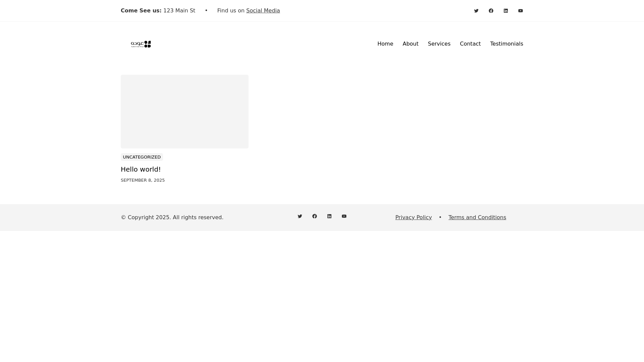The width and height of the screenshot is (644, 362).
Task: Go to the Home menu item
Action: [385, 44]
